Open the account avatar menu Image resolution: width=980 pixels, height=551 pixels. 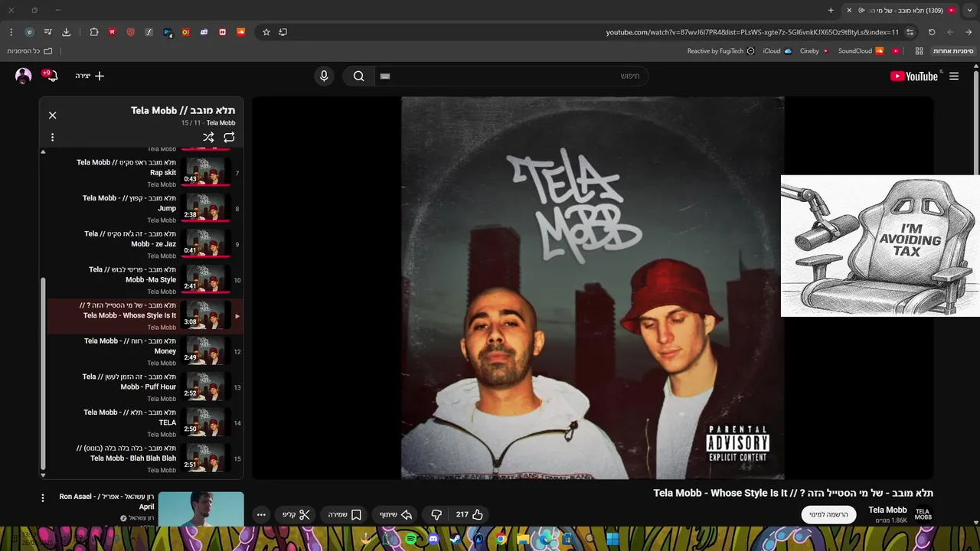[24, 76]
